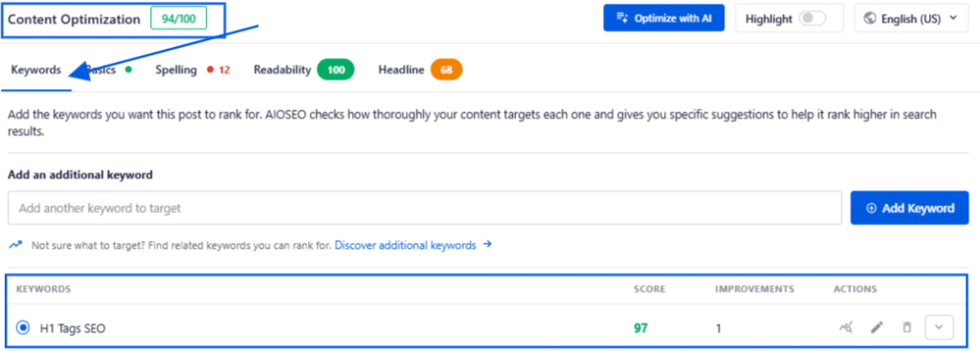Image resolution: width=980 pixels, height=351 pixels.
Task: Click the ACTIONS column header
Action: pos(855,289)
